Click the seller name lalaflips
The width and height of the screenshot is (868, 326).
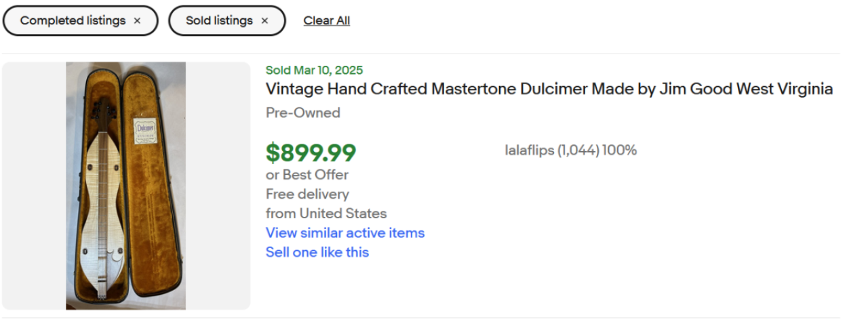pos(530,150)
